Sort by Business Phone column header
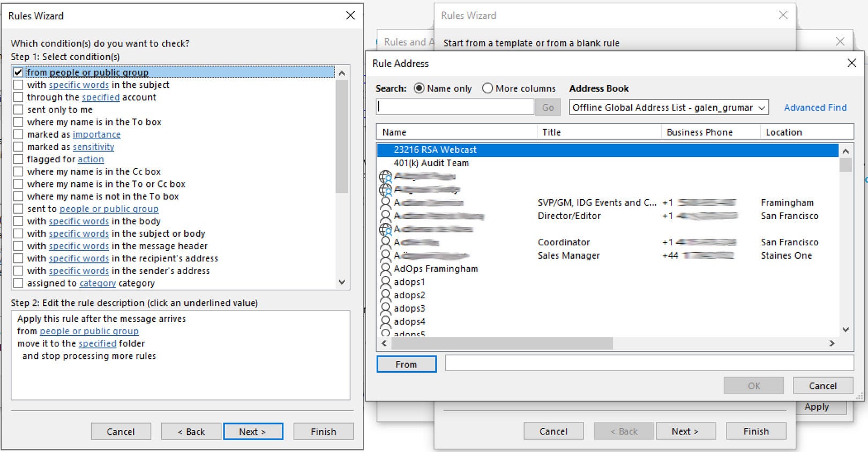The height and width of the screenshot is (452, 868). tap(710, 132)
